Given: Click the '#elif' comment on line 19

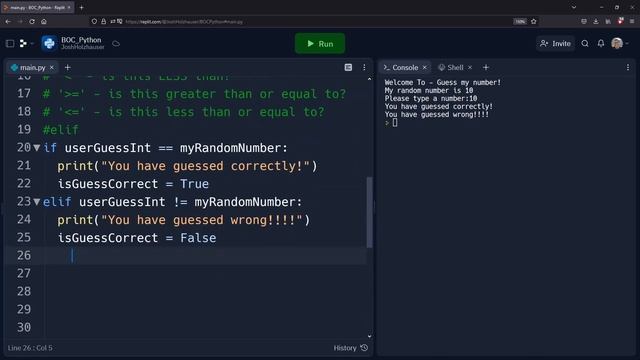Looking at the screenshot, I should 60,130.
